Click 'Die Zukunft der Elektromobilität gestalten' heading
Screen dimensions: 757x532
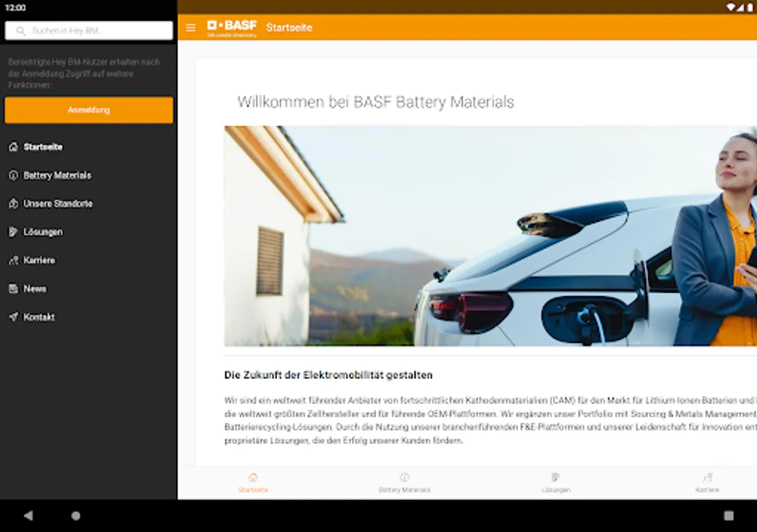(x=328, y=375)
